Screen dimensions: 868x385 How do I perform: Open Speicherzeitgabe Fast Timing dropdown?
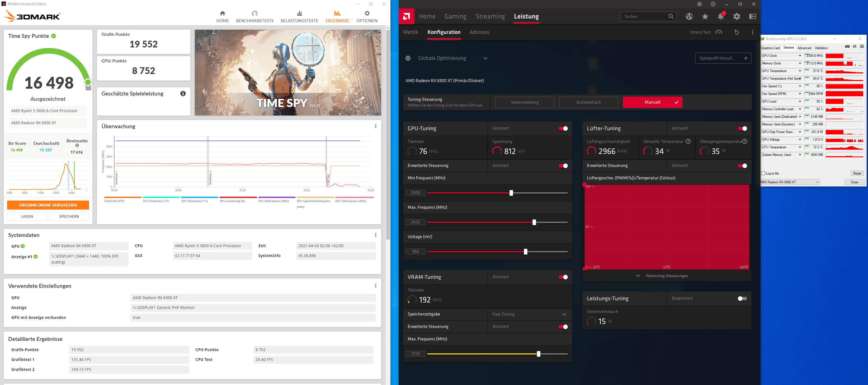[x=529, y=314]
